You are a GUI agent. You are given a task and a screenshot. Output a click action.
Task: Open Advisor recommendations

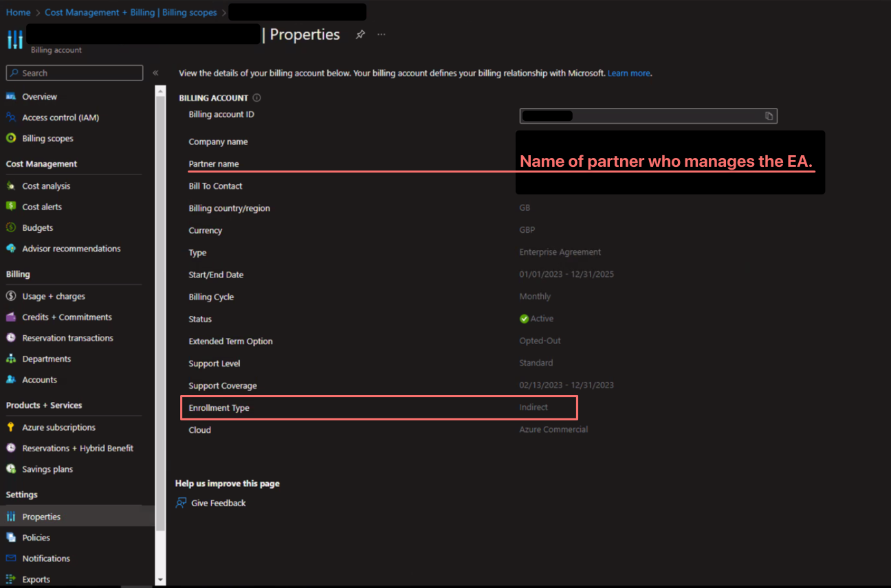71,249
